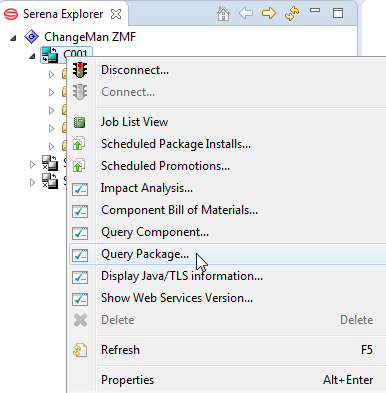This screenshot has width=386, height=393.
Task: Click the ChangeMan ZMF diamond icon
Action: pyautogui.click(x=32, y=36)
